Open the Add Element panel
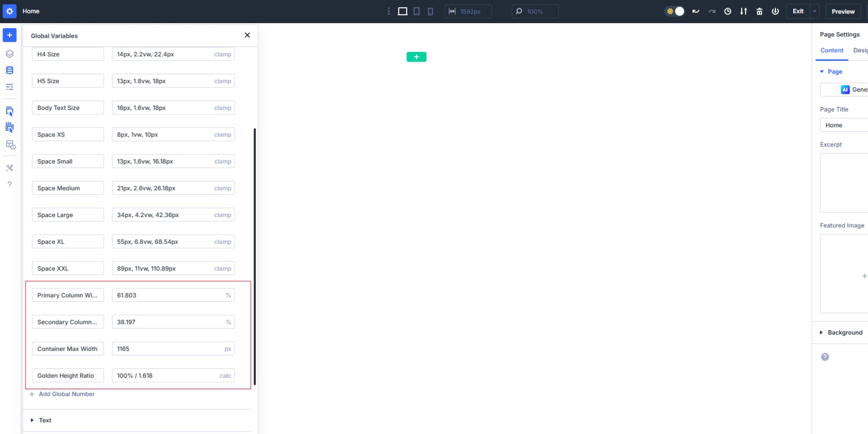 [9, 35]
